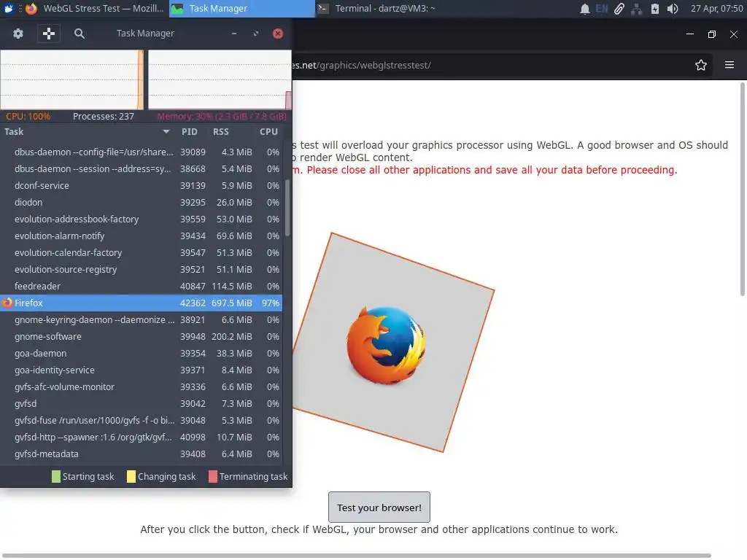747x560 pixels.
Task: Open Task Manager settings gear icon
Action: [18, 34]
